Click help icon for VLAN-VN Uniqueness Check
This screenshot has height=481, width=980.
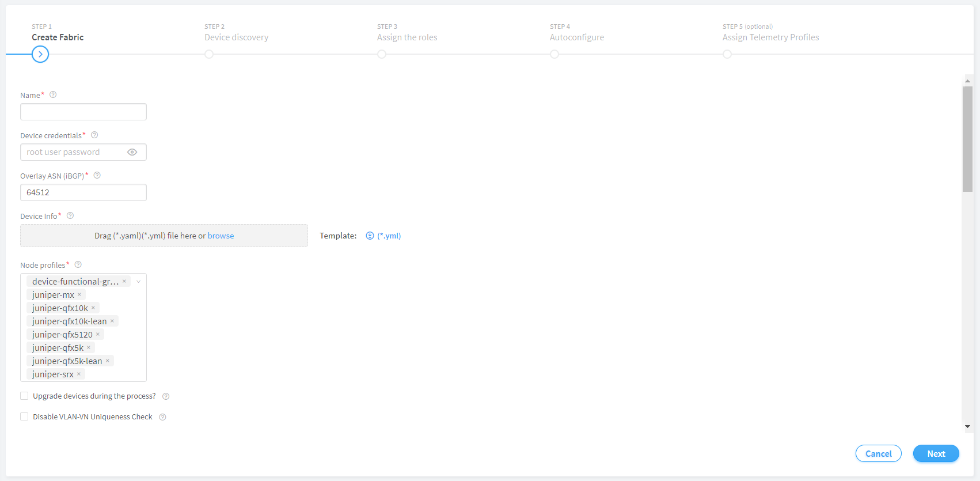(x=162, y=417)
